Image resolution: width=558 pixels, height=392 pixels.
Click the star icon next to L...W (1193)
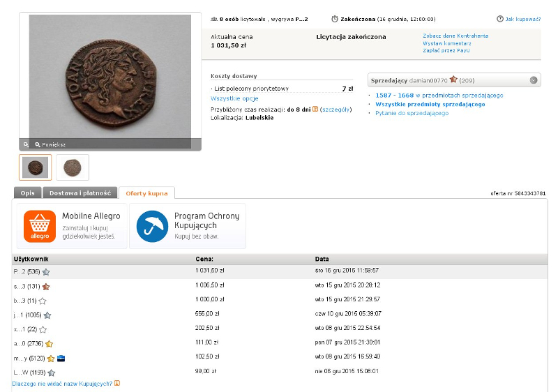[x=51, y=372]
